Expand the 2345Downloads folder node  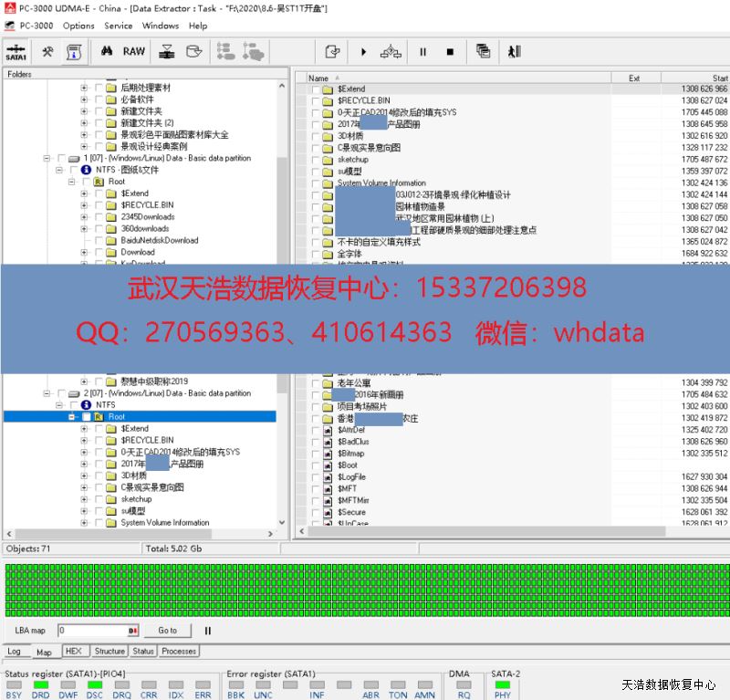85,217
